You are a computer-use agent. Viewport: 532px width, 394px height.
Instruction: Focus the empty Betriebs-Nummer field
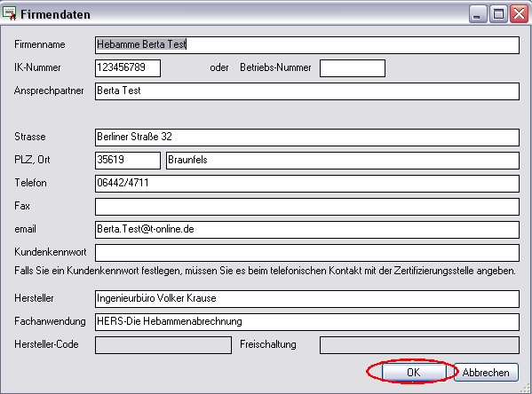(353, 68)
